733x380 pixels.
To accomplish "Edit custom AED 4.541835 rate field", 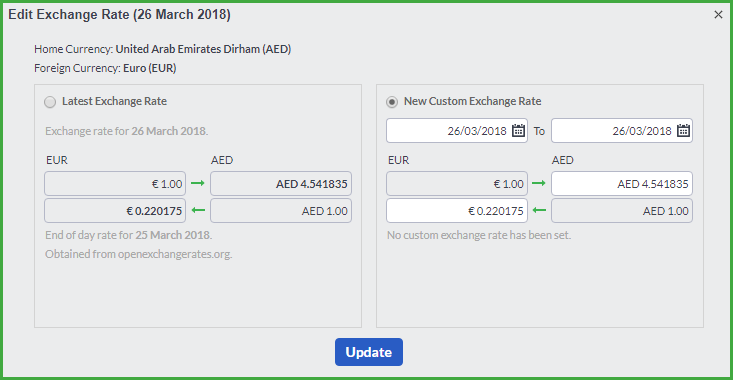I will tap(622, 183).
